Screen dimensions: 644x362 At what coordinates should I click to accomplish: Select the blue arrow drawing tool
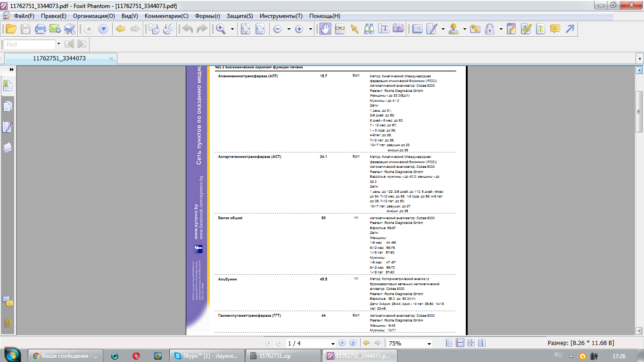tap(570, 29)
